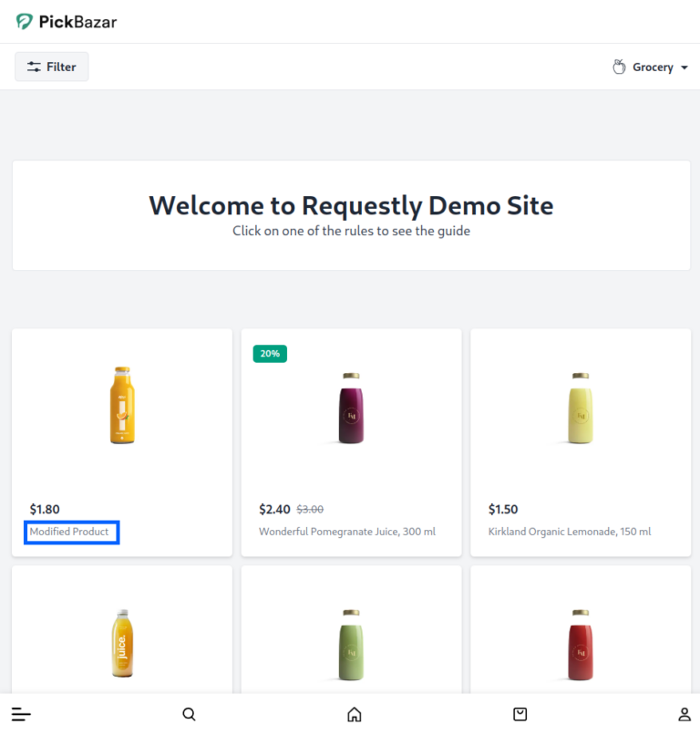Select the yellow lemonade bottle image
This screenshot has height=735, width=700.
[581, 408]
